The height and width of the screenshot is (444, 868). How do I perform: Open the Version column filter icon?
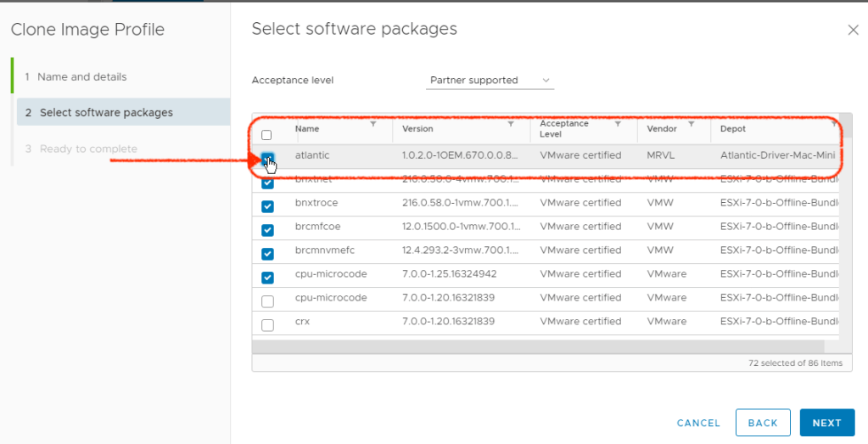click(x=511, y=124)
